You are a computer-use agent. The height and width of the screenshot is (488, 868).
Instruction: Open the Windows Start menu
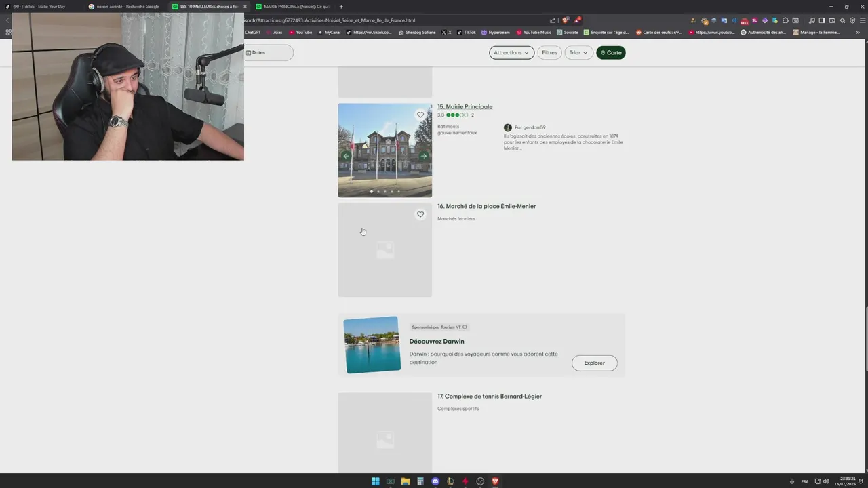click(375, 481)
